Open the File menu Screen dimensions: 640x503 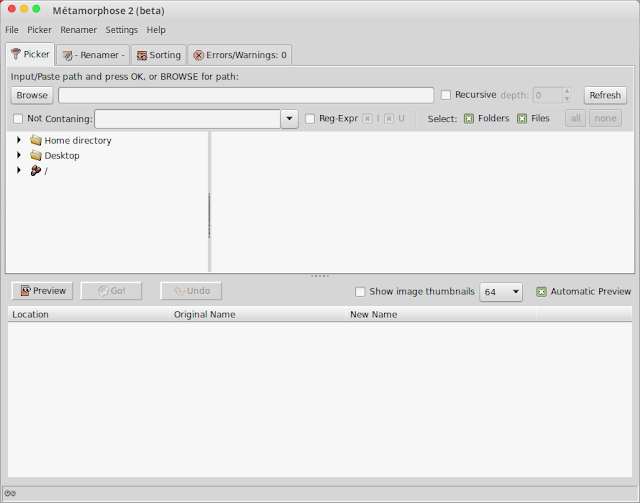click(11, 30)
